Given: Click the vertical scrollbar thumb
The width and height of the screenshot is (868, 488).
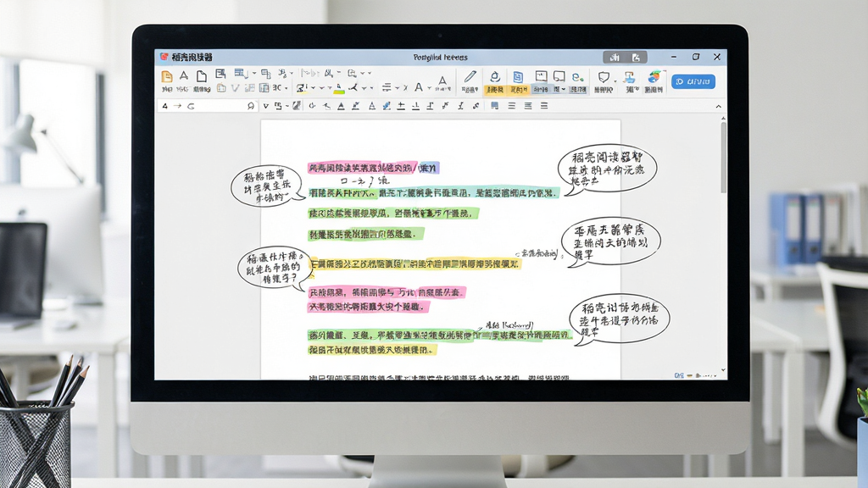Looking at the screenshot, I should [723, 157].
